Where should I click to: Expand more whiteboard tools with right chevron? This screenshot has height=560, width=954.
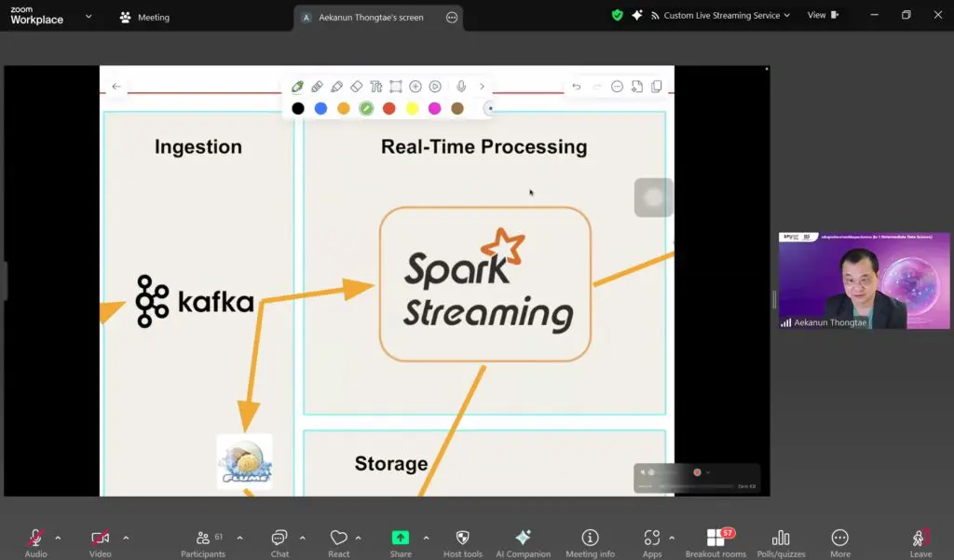click(x=482, y=87)
